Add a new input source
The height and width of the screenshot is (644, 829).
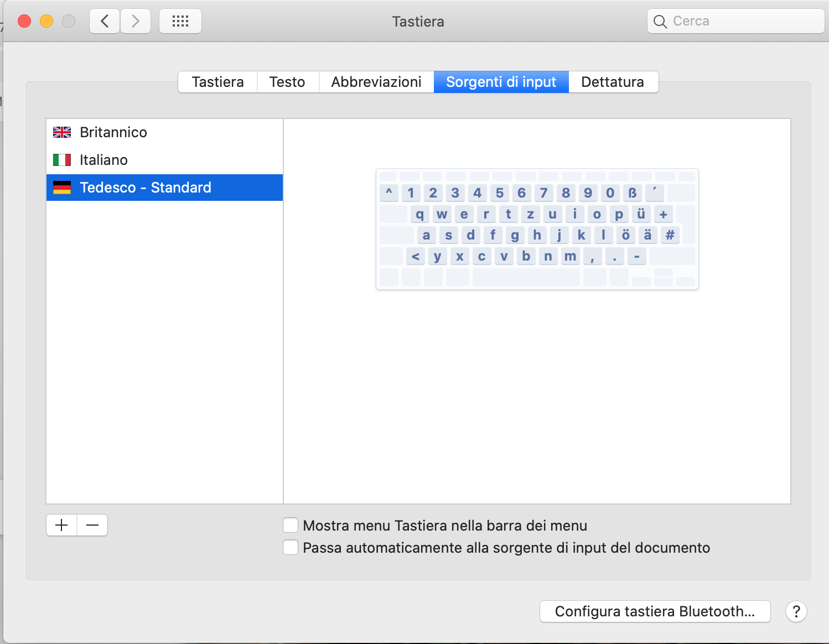(62, 525)
